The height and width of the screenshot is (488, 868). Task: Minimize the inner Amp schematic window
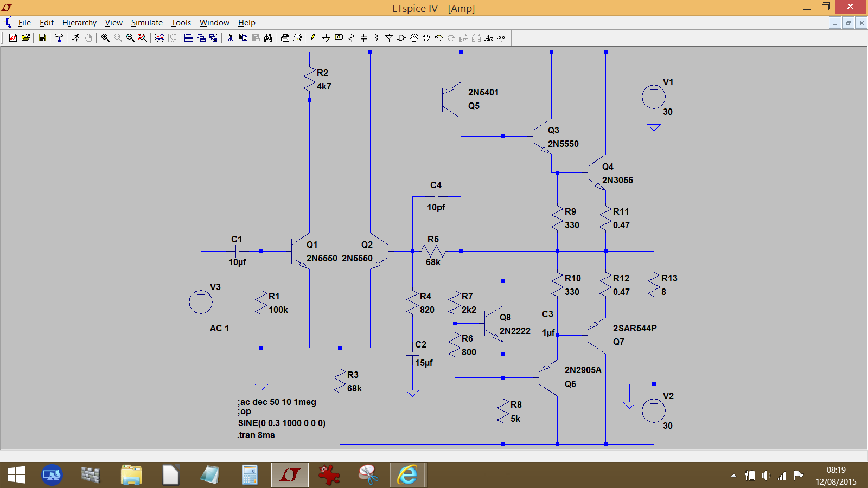[835, 23]
